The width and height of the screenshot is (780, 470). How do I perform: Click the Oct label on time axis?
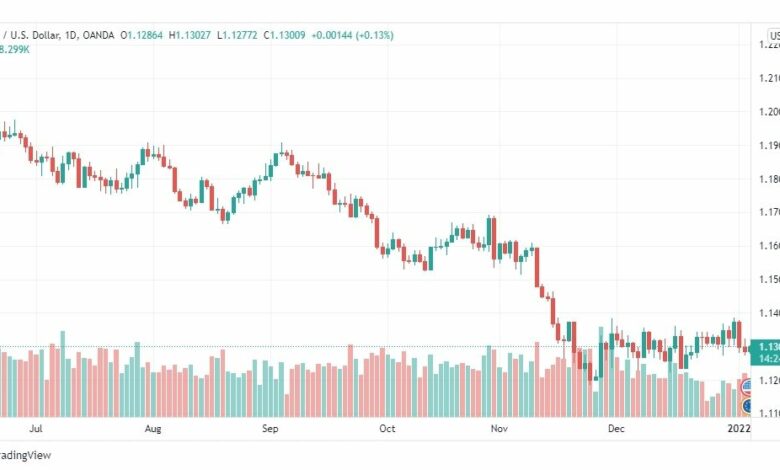(x=387, y=428)
